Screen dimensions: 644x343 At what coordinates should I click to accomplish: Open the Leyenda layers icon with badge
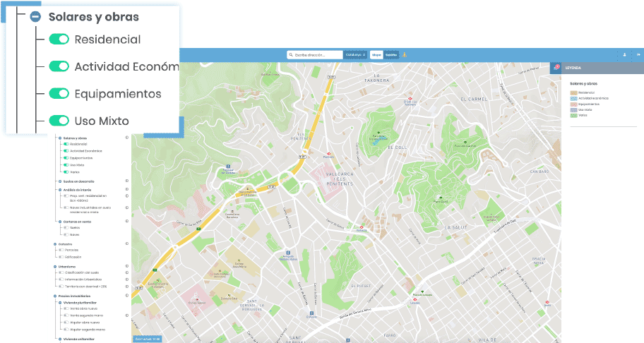pos(556,68)
